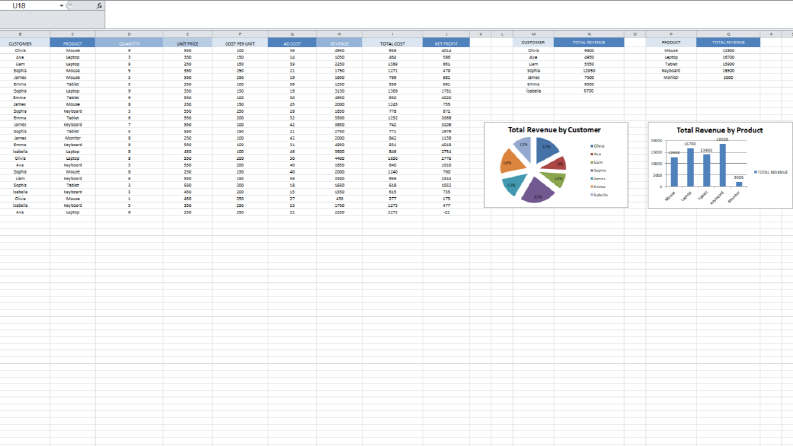Click the QUANTITY header cell
Viewport: 793px width, 446px height.
pos(129,43)
